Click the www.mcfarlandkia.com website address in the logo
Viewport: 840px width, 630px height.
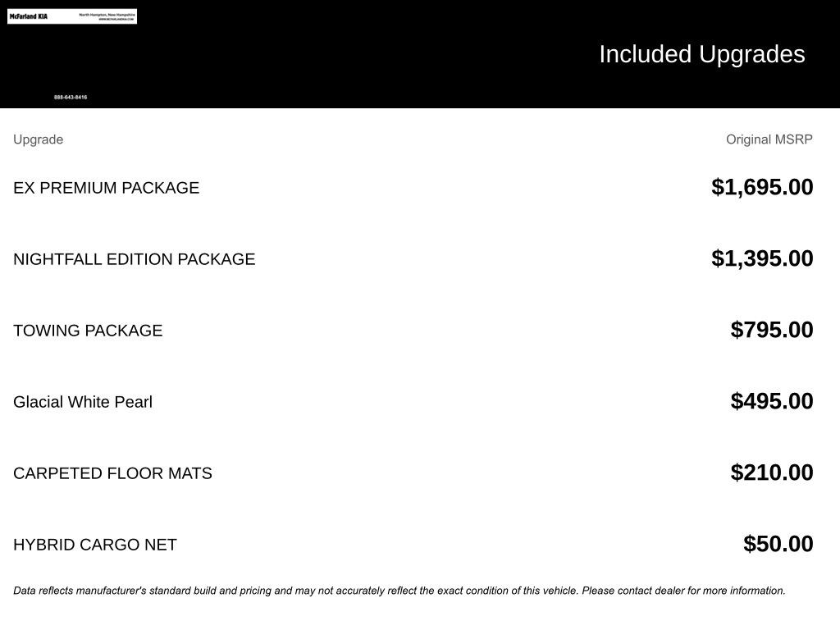(x=116, y=19)
